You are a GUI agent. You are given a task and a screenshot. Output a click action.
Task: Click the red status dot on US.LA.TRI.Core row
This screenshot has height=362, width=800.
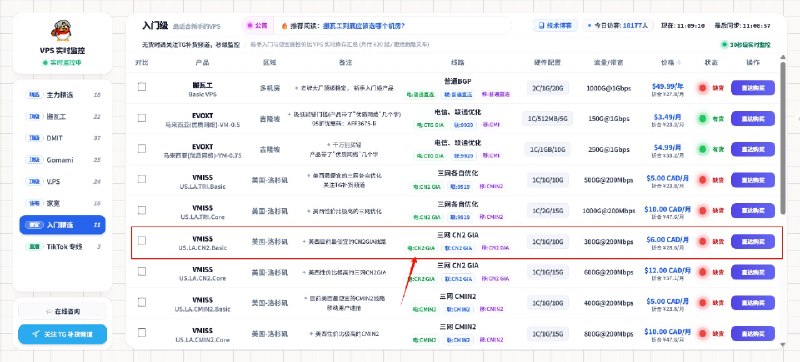pyautogui.click(x=703, y=211)
